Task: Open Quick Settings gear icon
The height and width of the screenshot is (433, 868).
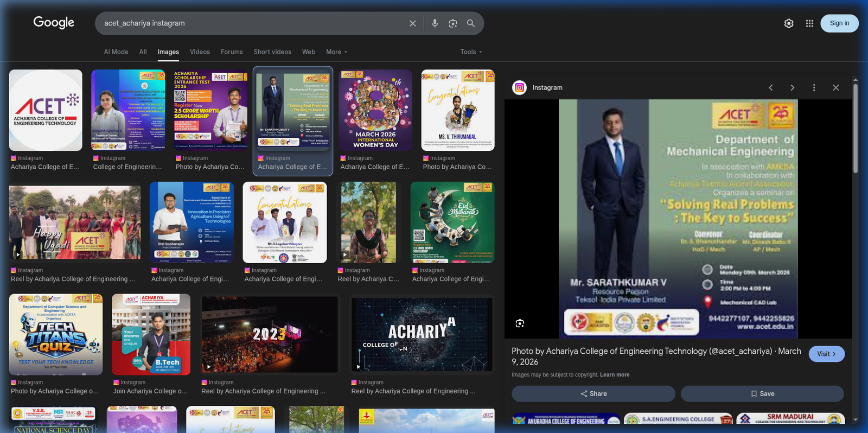Action: click(789, 23)
